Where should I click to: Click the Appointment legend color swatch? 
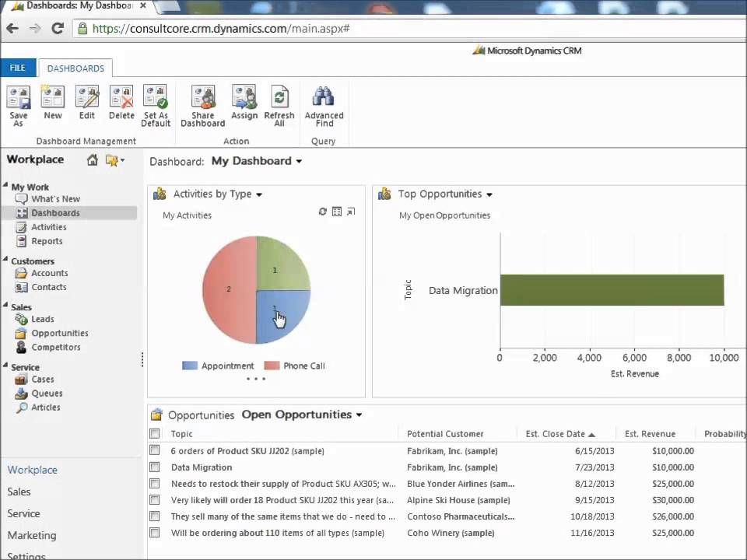click(x=190, y=366)
